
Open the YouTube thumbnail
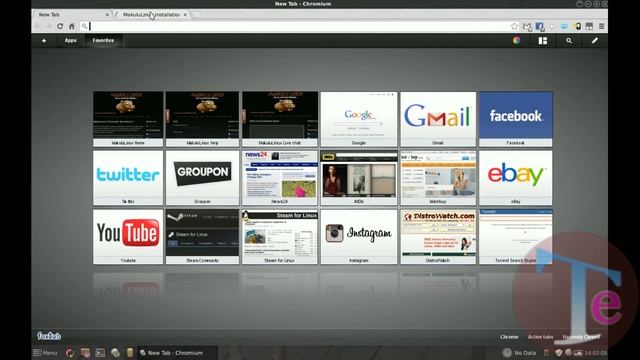point(128,236)
